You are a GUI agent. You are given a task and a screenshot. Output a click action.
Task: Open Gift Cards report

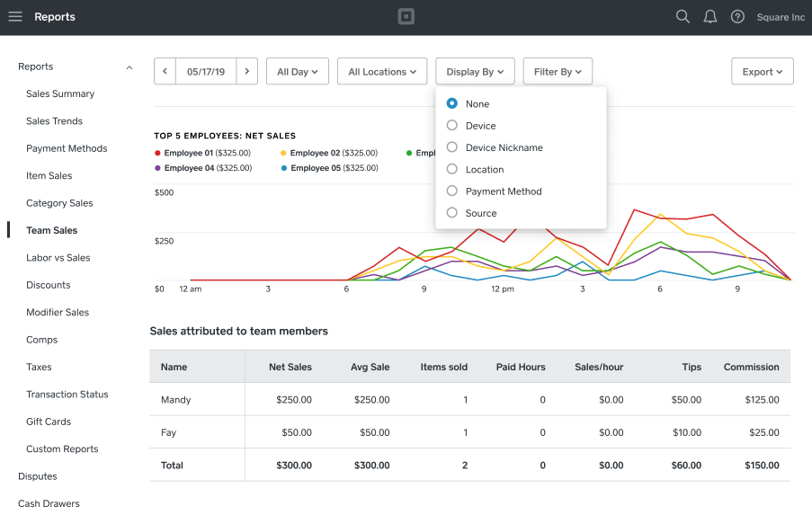(49, 422)
